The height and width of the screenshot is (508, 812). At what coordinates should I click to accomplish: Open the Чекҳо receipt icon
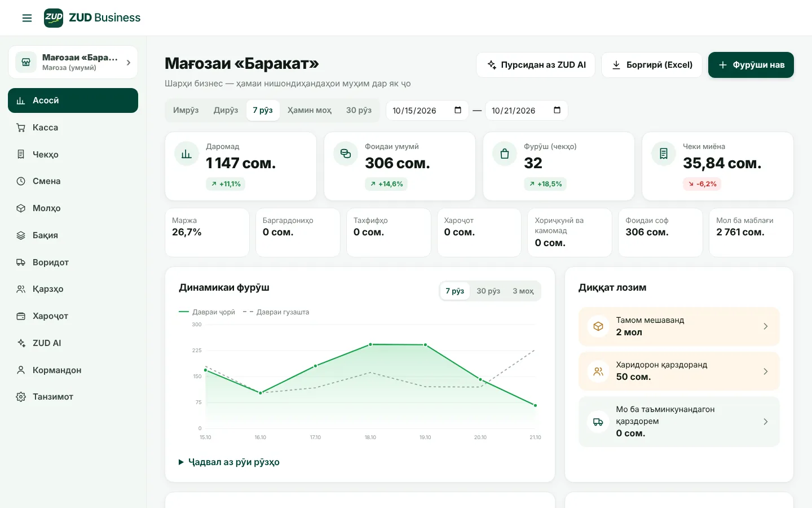21,154
